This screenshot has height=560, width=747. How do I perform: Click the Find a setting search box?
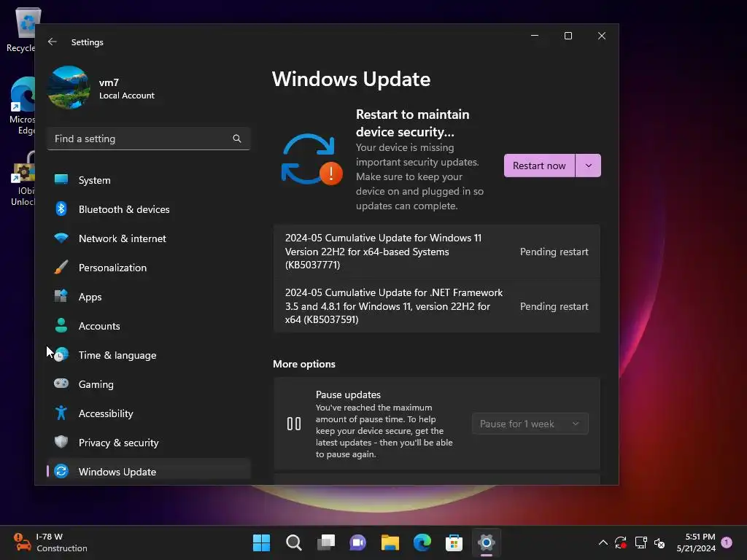[149, 139]
